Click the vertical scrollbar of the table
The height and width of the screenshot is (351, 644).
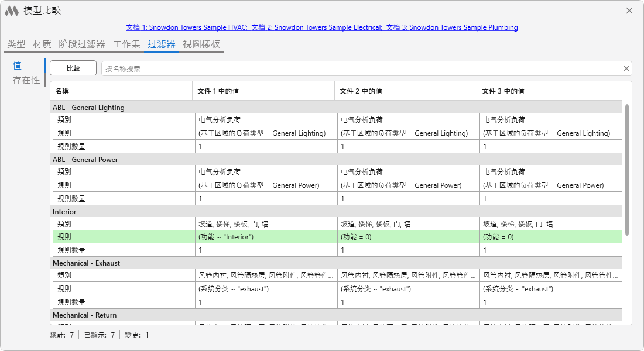coord(627,170)
